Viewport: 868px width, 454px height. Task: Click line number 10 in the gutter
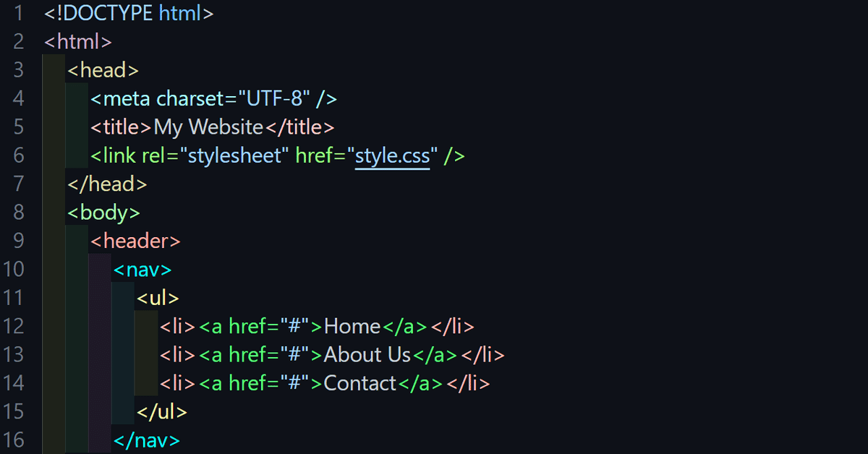point(14,269)
